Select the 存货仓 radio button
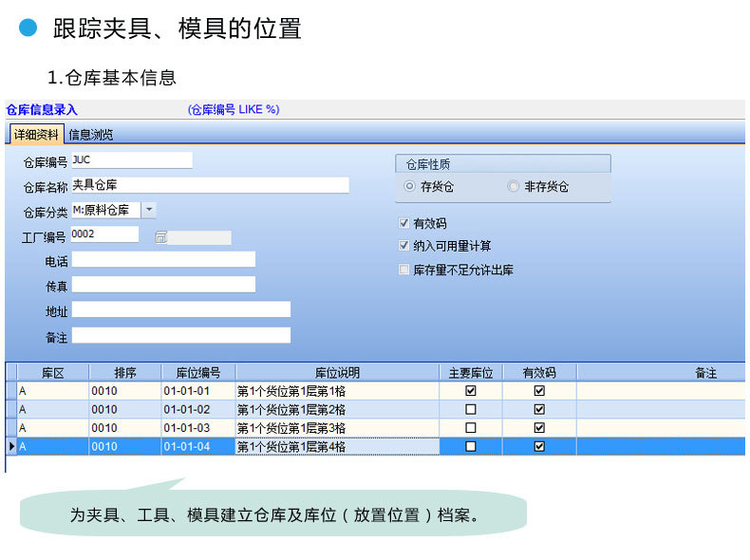 [x=410, y=187]
